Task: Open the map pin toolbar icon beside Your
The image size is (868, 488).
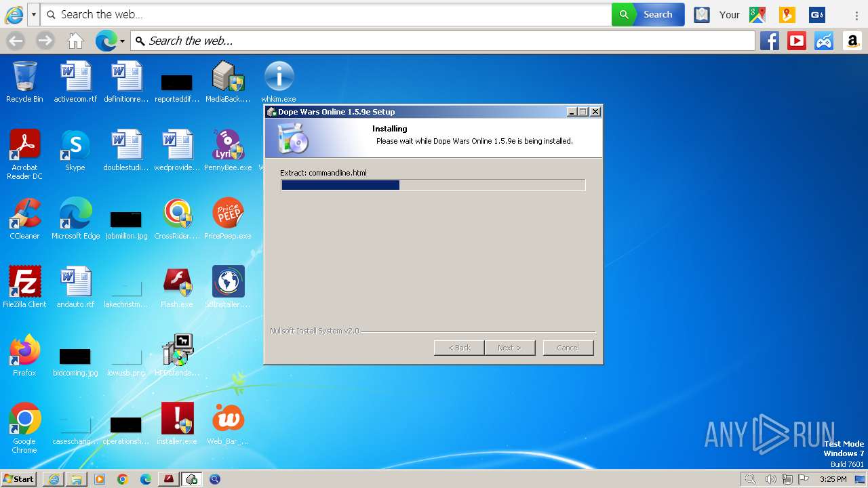Action: pos(702,14)
